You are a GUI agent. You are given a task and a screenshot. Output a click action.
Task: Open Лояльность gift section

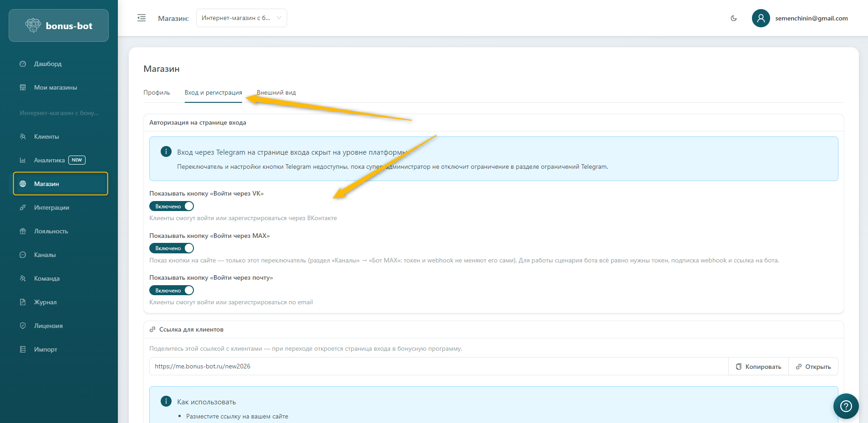51,231
